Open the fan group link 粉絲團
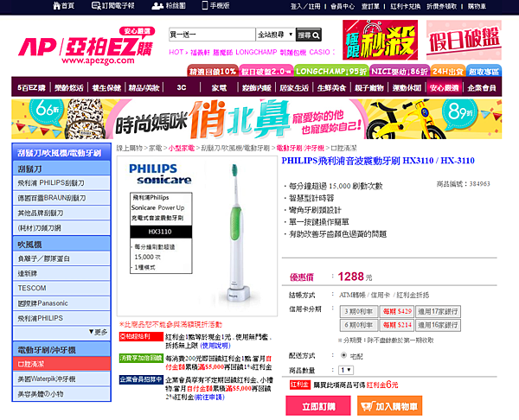The width and height of the screenshot is (519, 420). [169, 6]
